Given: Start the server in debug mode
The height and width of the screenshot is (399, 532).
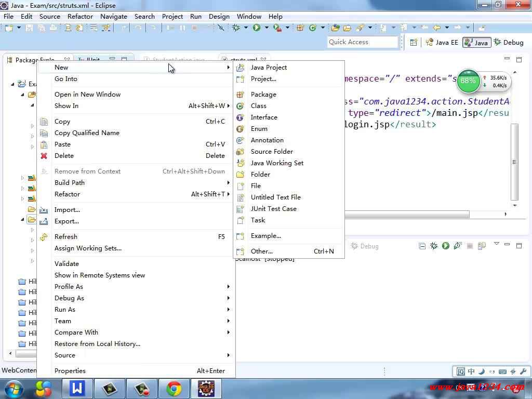Looking at the screenshot, I should click(434, 246).
